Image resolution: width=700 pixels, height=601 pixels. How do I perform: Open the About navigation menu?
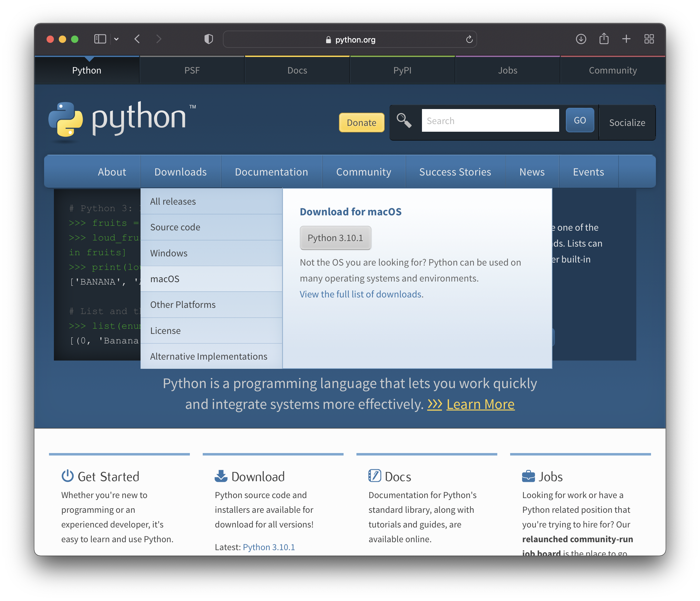click(x=112, y=172)
